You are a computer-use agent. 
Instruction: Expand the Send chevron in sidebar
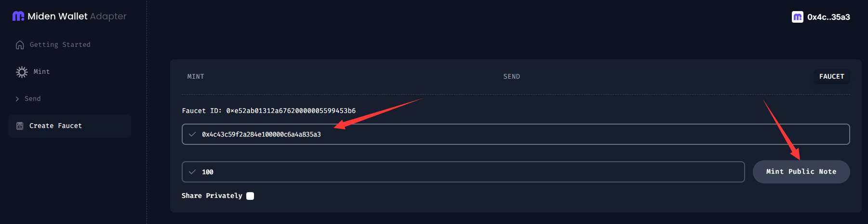click(x=17, y=99)
